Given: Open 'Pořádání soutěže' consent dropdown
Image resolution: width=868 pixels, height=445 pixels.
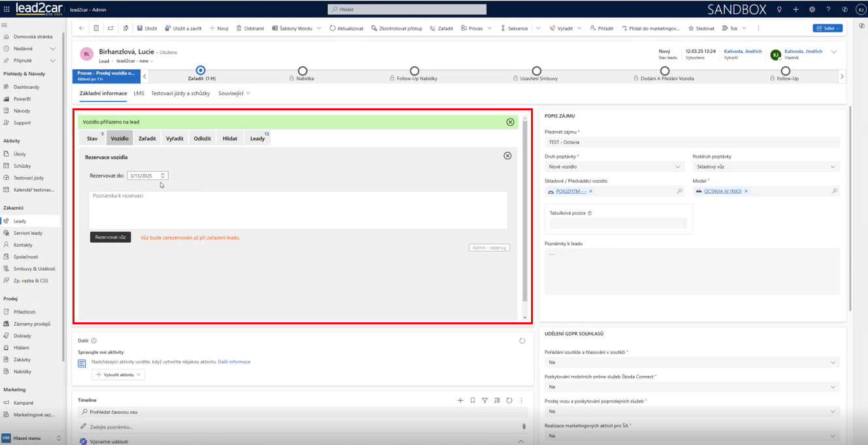Looking at the screenshot, I should (x=832, y=362).
